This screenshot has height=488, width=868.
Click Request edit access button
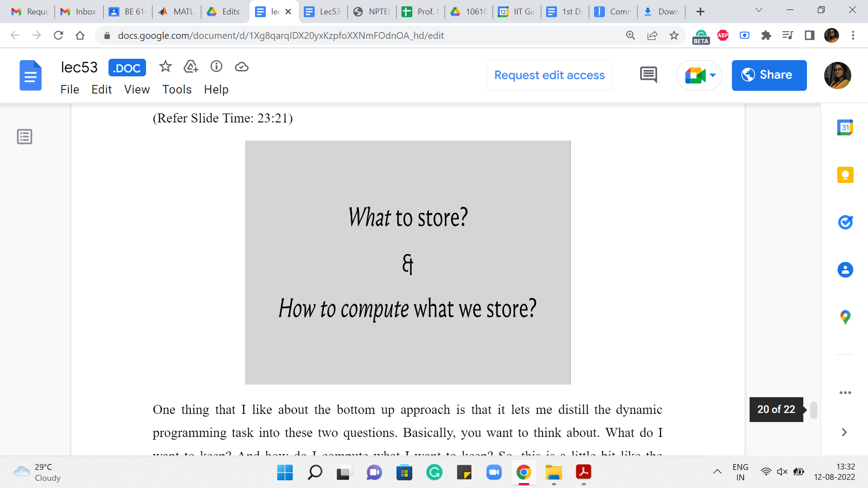[549, 75]
